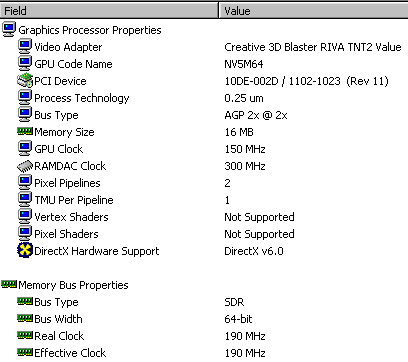This screenshot has width=408, height=362.
Task: Click the RAMDAC Clock chip icon
Action: [25, 166]
